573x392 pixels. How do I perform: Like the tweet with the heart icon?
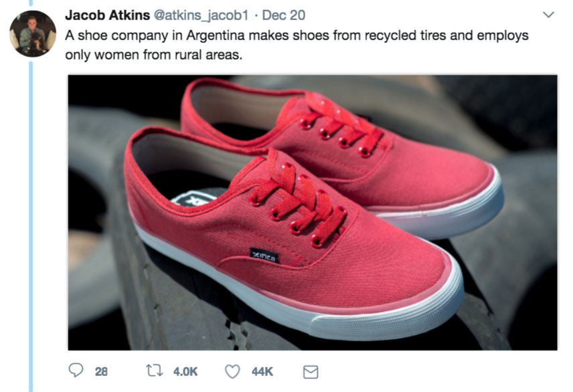click(x=233, y=371)
